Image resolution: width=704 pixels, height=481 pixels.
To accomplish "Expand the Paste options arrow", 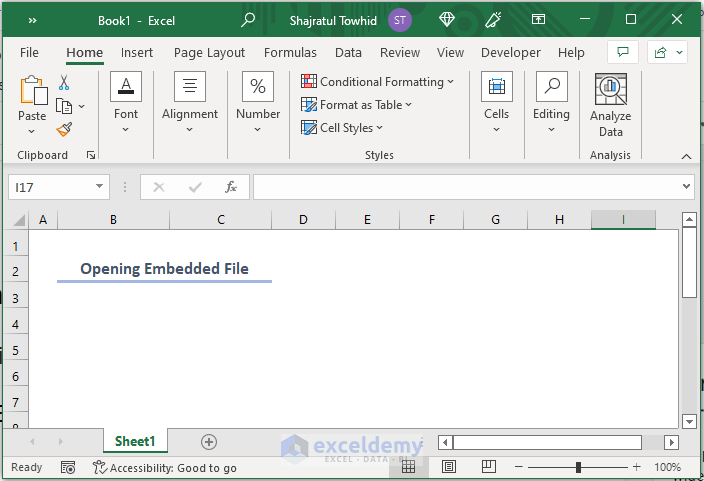I will (31, 132).
